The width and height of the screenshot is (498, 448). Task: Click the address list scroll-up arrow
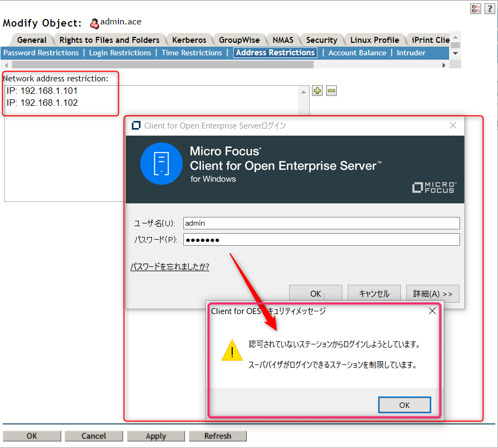coord(304,92)
